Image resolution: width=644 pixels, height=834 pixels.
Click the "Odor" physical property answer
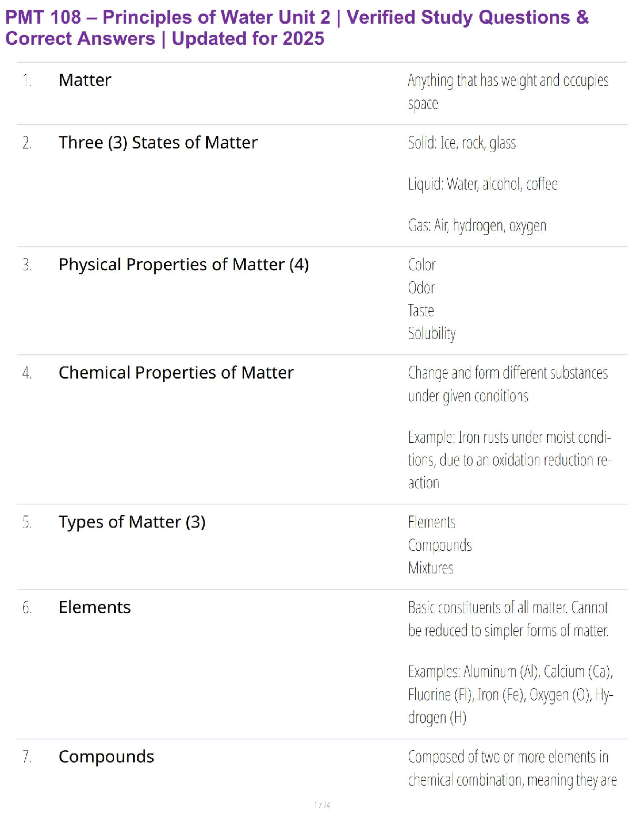421,288
